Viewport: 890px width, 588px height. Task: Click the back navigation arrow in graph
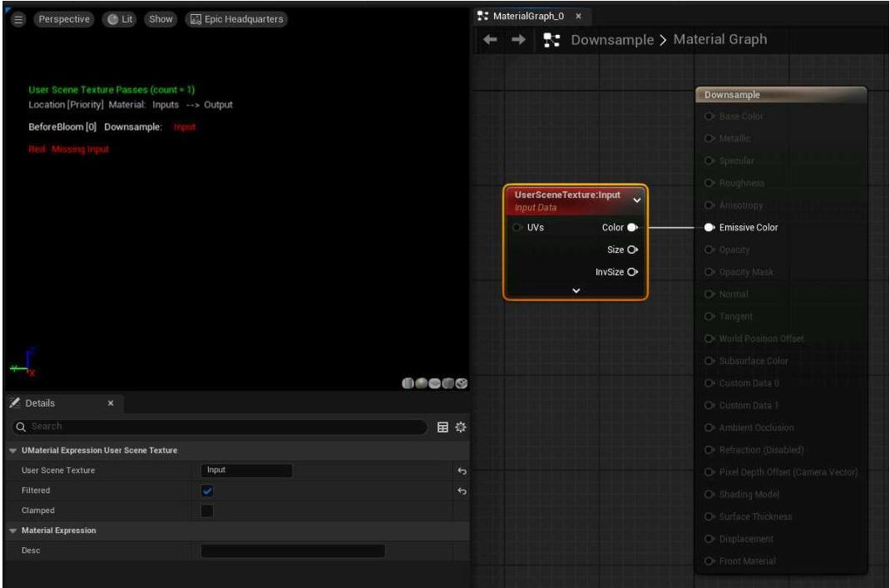[491, 40]
